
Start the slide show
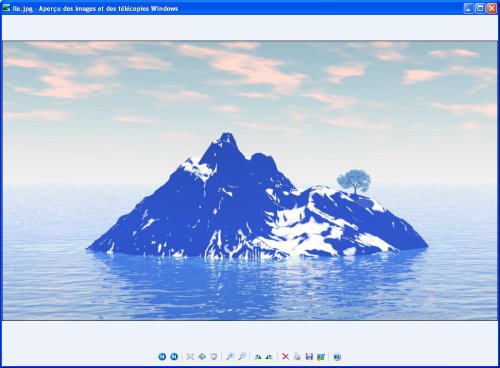(214, 357)
